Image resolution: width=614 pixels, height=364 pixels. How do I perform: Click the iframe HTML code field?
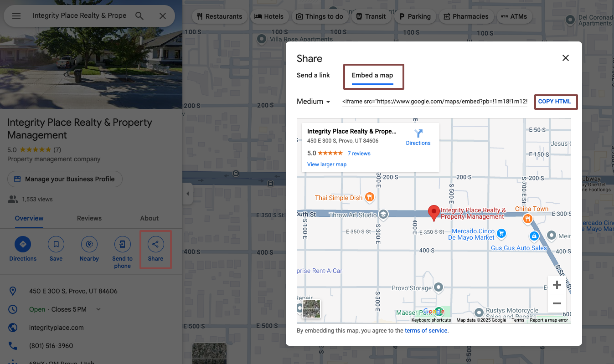tap(435, 102)
